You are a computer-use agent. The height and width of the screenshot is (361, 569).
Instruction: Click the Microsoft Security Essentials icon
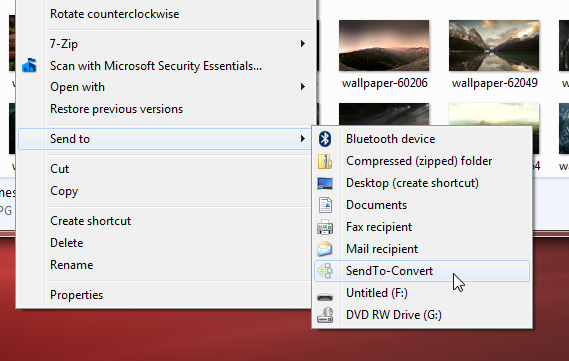[29, 66]
